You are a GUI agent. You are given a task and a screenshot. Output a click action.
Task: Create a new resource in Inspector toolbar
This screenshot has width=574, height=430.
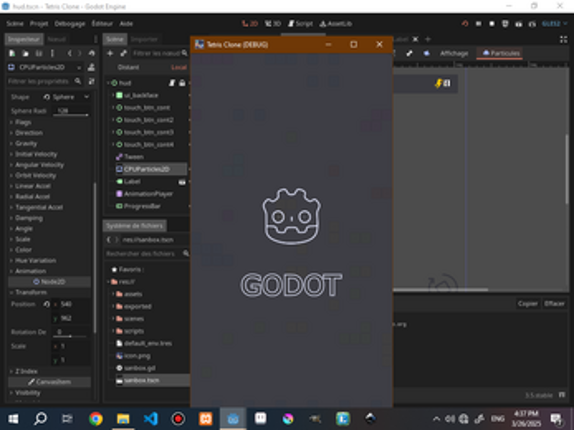pos(12,53)
